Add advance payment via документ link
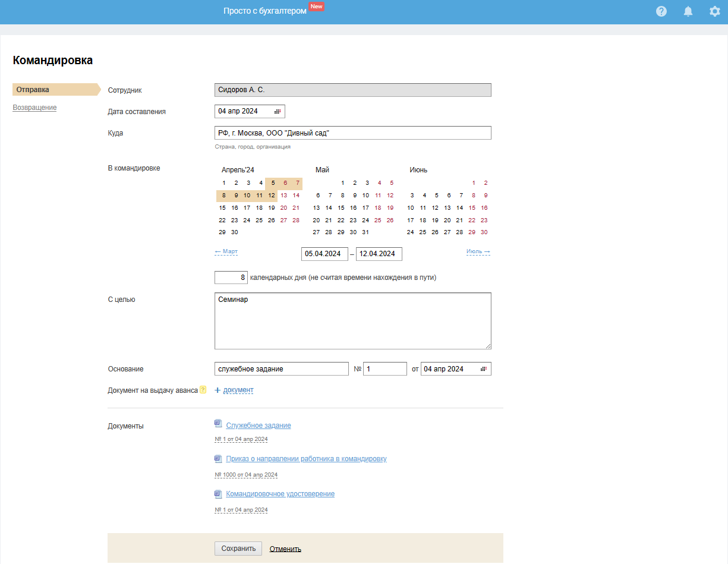 point(238,390)
